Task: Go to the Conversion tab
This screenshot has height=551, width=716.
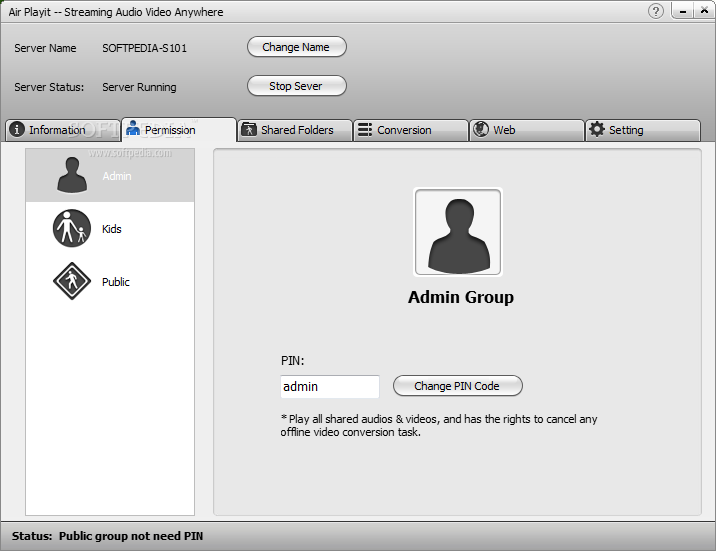Action: coord(411,130)
